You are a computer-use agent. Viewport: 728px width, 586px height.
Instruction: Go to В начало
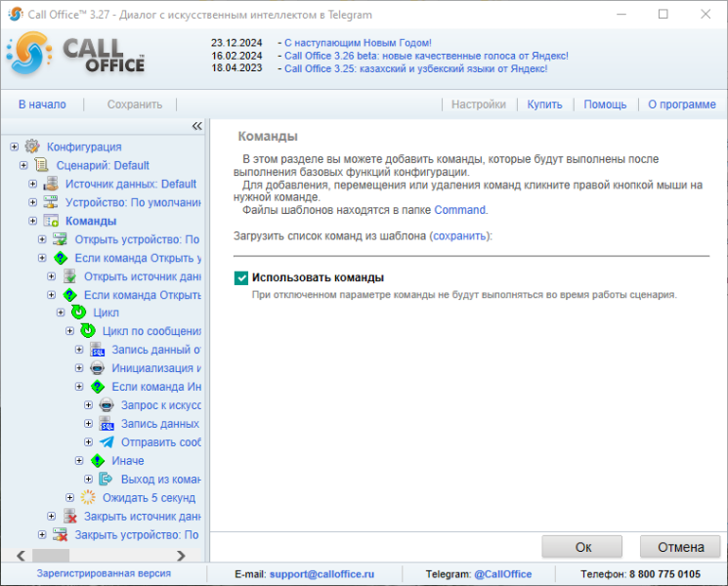[x=42, y=105]
